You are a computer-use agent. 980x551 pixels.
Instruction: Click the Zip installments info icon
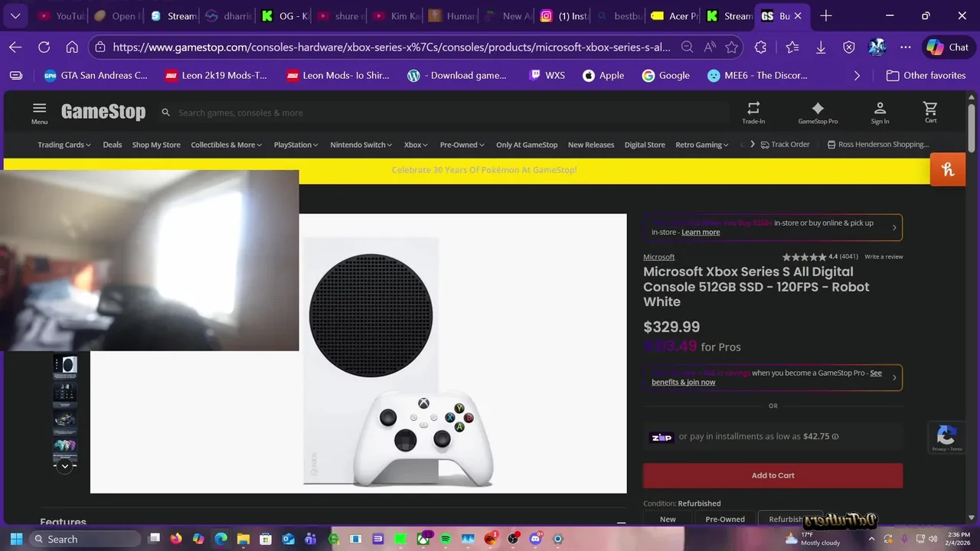pos(835,437)
